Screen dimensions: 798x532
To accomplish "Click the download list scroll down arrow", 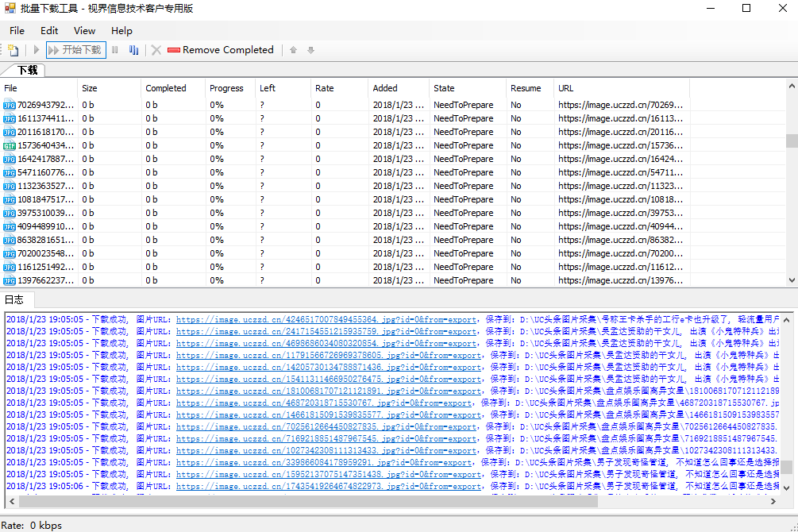I will [x=792, y=280].
